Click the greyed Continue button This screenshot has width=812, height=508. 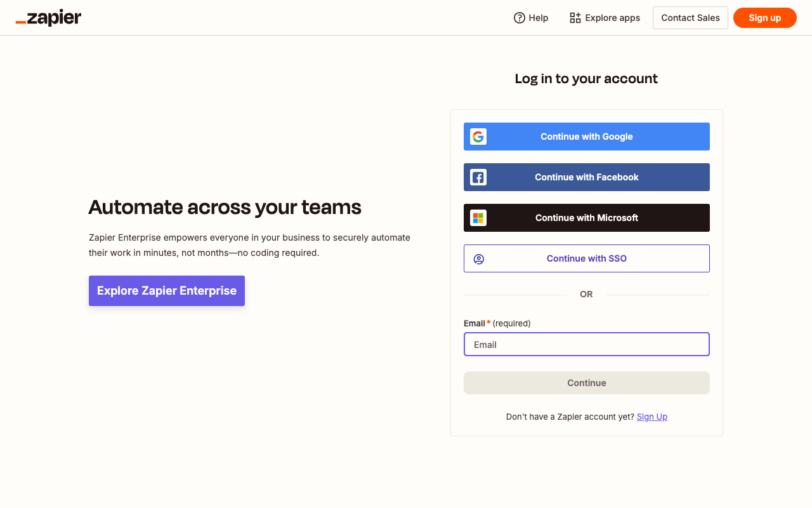(587, 383)
